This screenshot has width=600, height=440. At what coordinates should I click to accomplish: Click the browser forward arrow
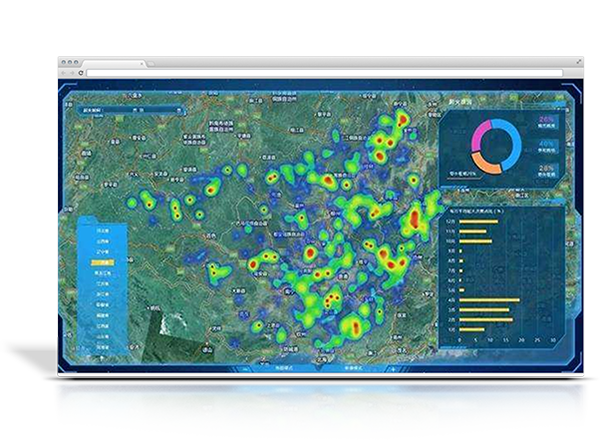coord(73,73)
